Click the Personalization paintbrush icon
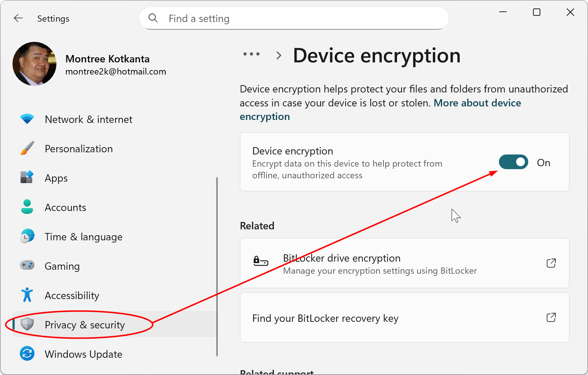The image size is (588, 375). click(27, 148)
